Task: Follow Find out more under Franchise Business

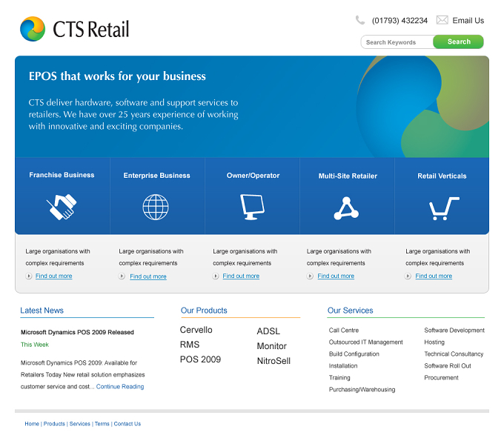Action: tap(53, 276)
